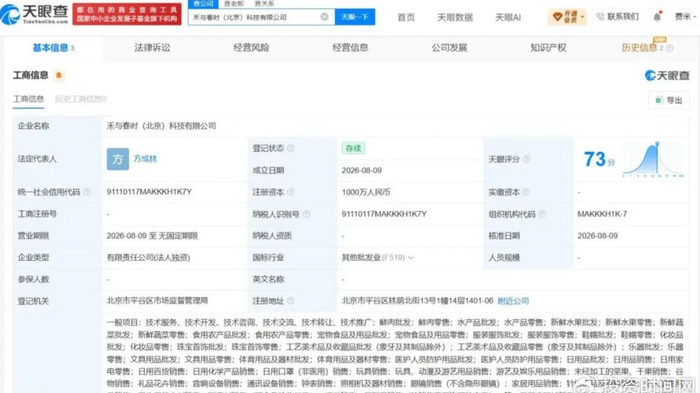Click the blue 方 avatar of the legal representative
The height and width of the screenshot is (393, 700).
pyautogui.click(x=118, y=159)
